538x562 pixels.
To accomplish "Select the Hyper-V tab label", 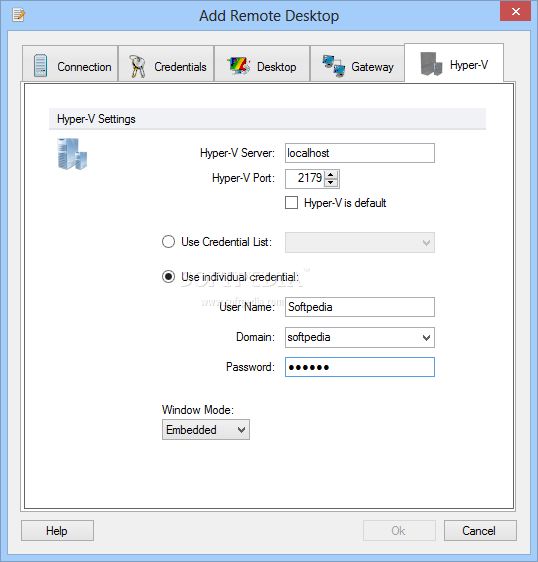I will pos(469,65).
